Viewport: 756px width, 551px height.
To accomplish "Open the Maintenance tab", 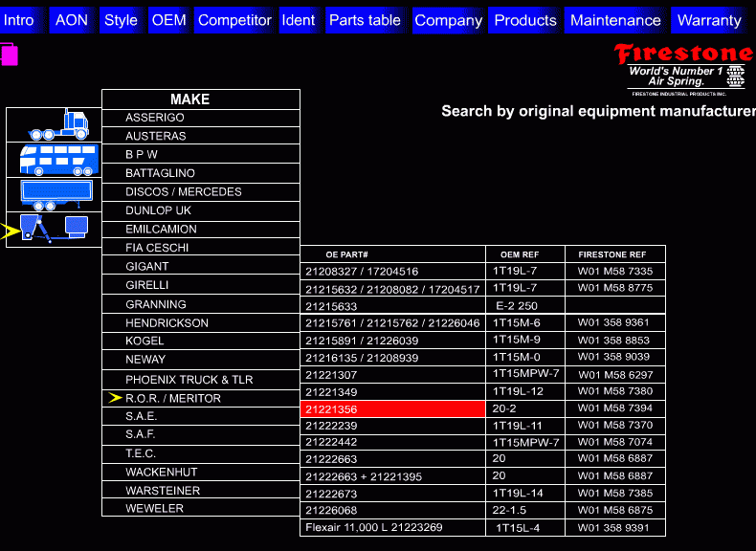I will click(x=615, y=20).
